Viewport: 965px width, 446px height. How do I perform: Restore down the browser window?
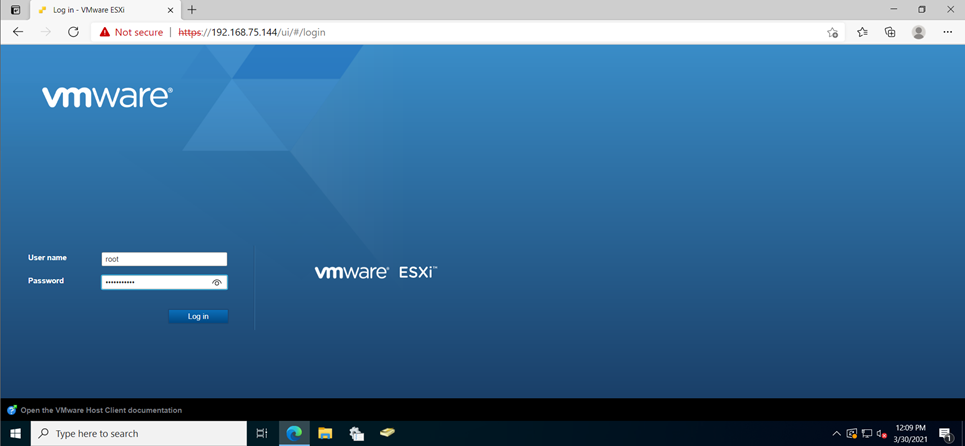(921, 9)
